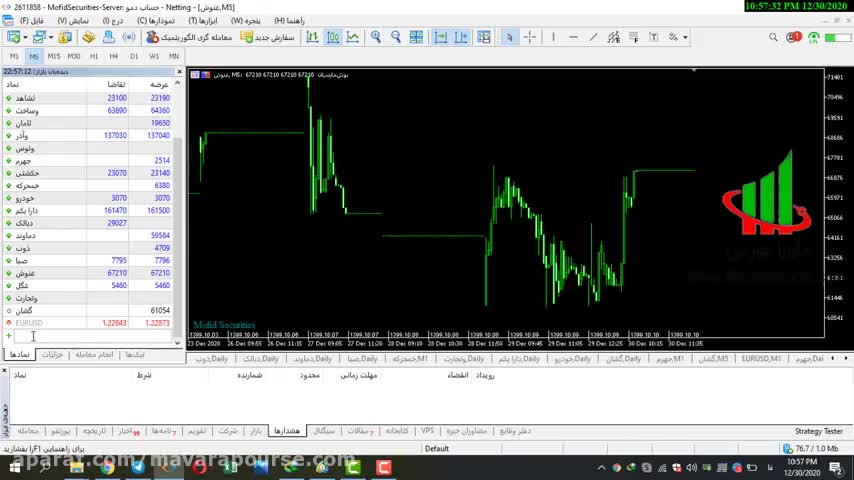The height and width of the screenshot is (480, 854).
Task: Click the tile windows grid icon
Action: [416, 37]
